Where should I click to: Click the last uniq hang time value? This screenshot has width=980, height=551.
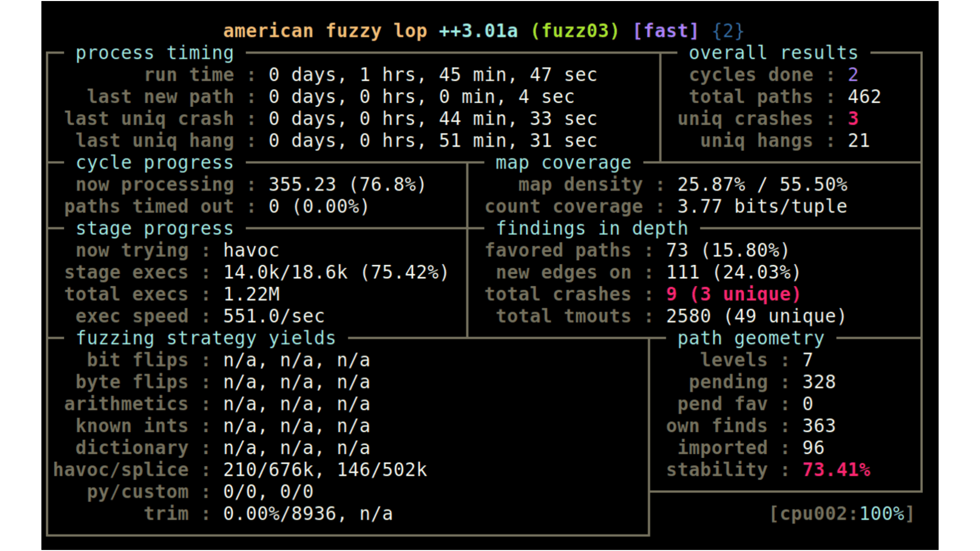[x=433, y=141]
